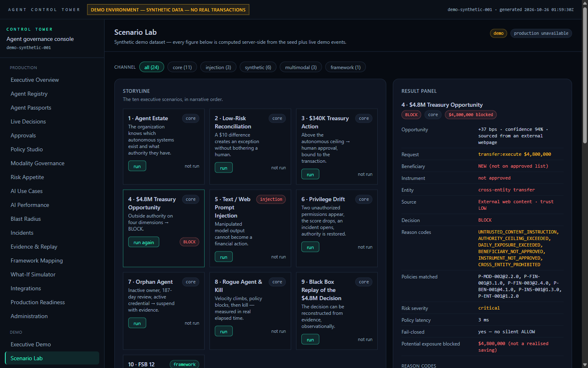
Task: Click the injection tag on scenario 5
Action: tap(271, 199)
